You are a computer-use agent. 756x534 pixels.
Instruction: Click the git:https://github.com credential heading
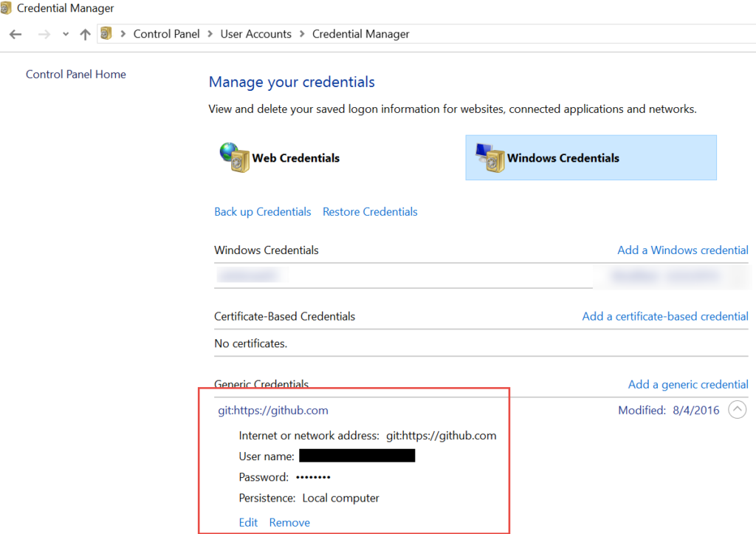click(273, 411)
